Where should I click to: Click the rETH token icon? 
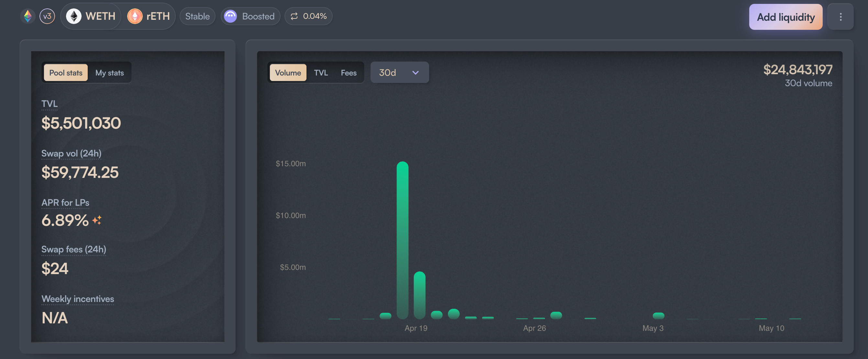click(135, 16)
